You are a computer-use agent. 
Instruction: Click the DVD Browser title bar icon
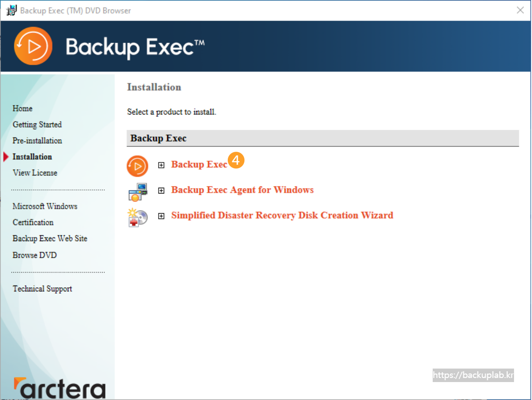11,10
